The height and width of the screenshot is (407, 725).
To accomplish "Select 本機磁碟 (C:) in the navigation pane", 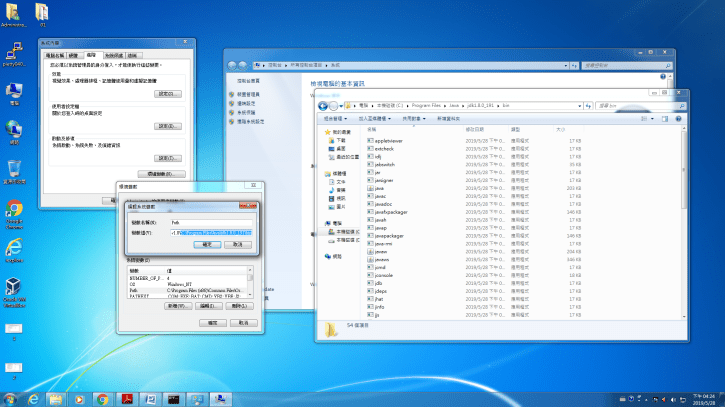I will (345, 232).
